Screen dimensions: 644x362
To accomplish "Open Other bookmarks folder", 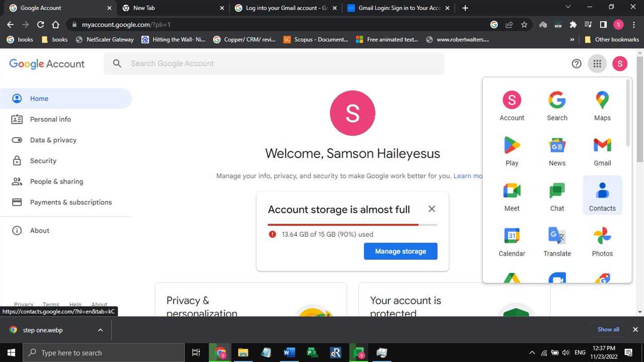I will click(x=612, y=39).
